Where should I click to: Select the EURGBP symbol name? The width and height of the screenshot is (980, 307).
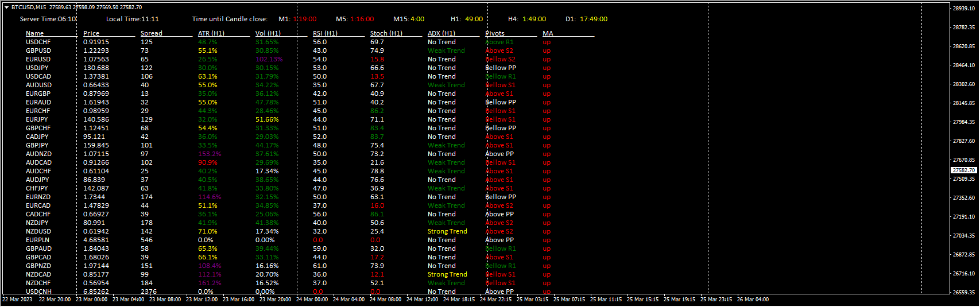38,94
